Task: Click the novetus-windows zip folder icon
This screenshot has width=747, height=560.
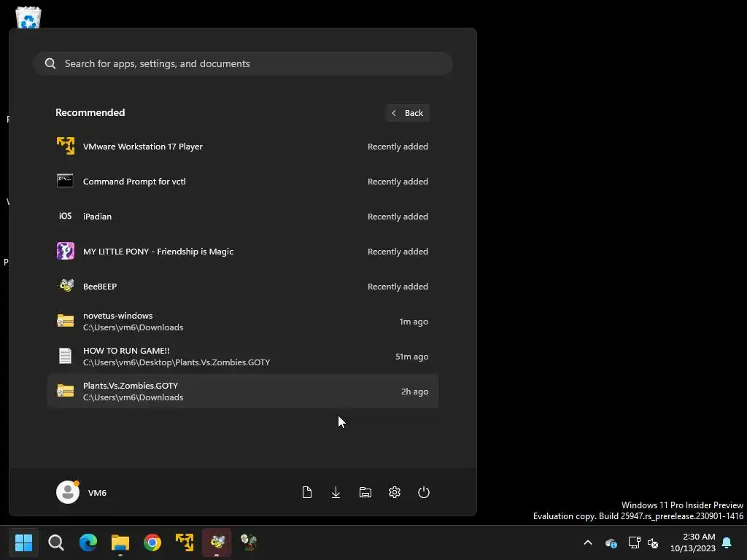Action: pos(65,321)
